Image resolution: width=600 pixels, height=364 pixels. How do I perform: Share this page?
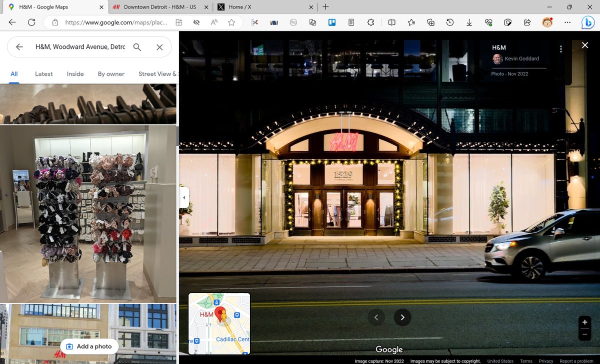[527, 22]
